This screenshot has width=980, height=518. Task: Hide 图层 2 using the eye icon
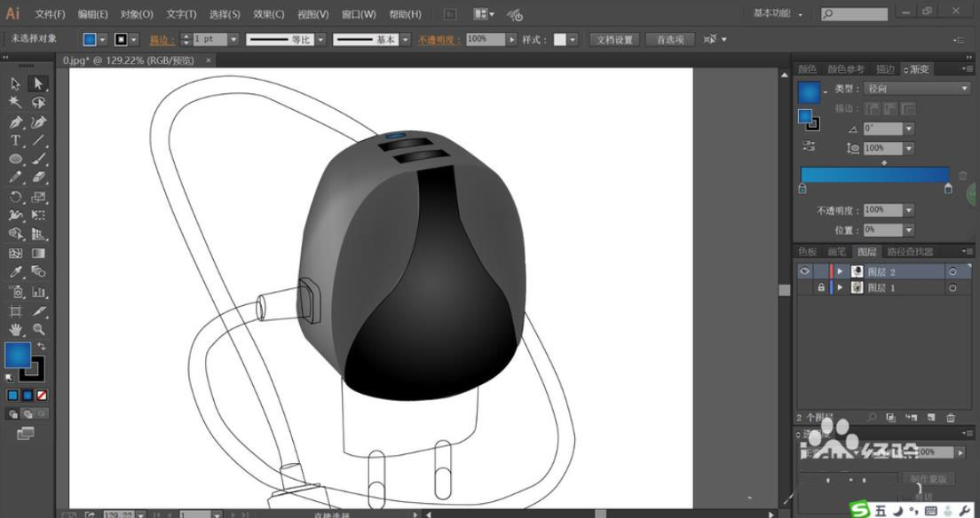[804, 271]
